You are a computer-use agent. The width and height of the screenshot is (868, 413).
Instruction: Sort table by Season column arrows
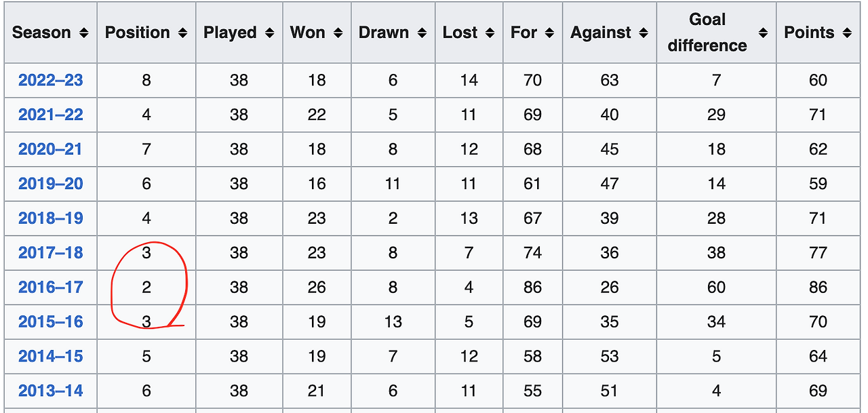coord(84,33)
